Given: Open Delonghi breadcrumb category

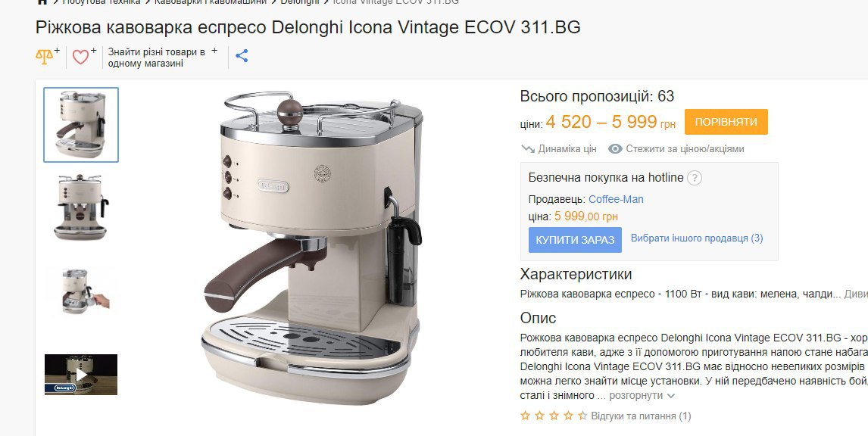Looking at the screenshot, I should (x=299, y=2).
